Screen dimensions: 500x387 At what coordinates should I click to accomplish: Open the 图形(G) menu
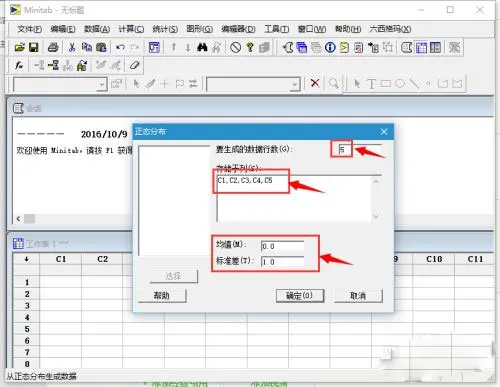click(199, 29)
